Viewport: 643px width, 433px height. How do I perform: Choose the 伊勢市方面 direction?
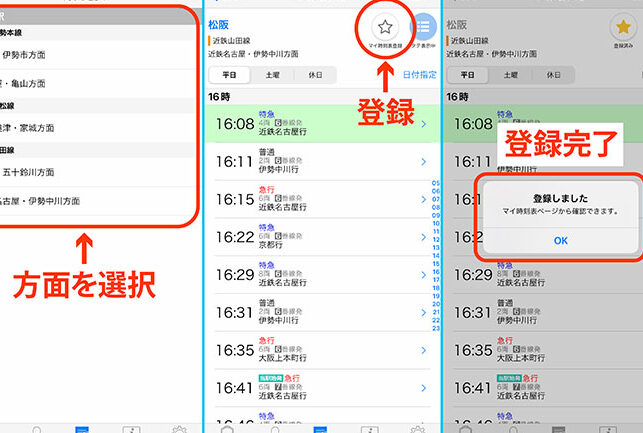(98, 55)
